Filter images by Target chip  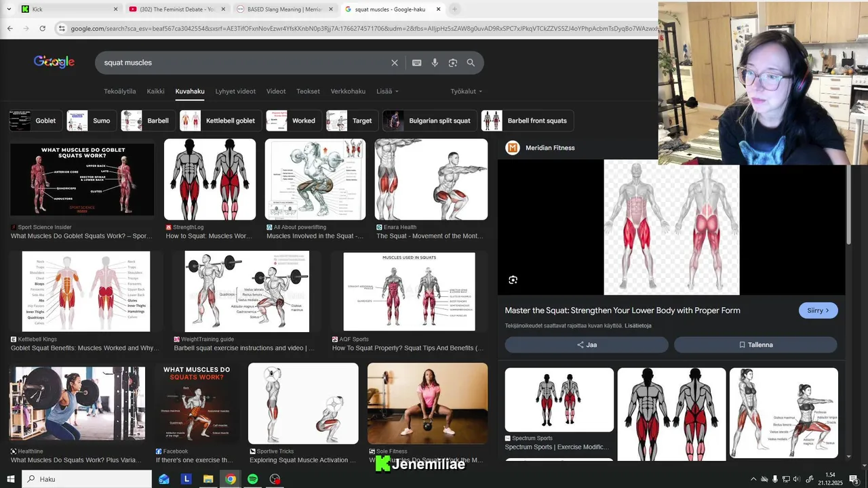[352, 121]
